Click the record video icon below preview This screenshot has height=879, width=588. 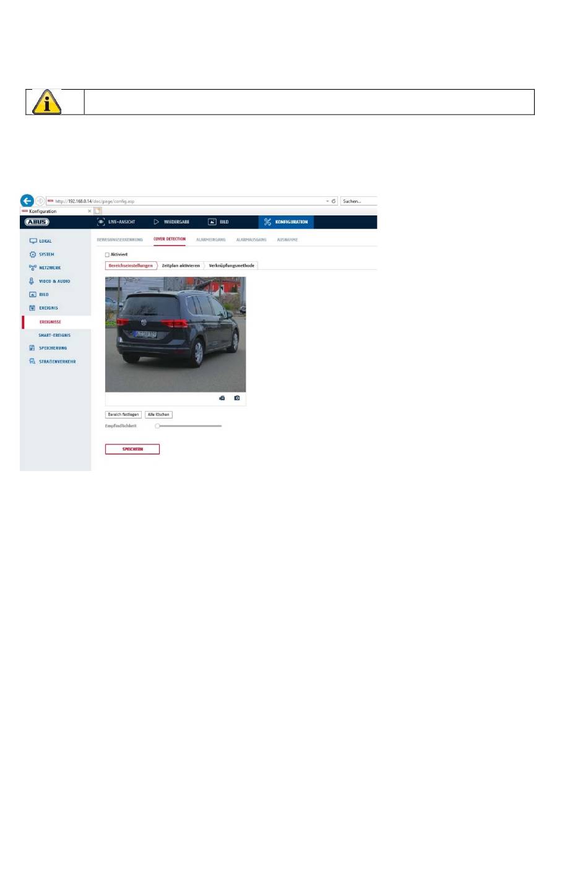[222, 398]
